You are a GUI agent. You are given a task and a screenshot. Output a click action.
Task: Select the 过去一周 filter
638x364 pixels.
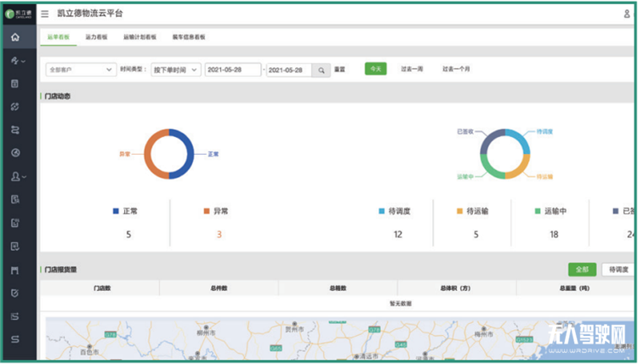[x=413, y=69]
